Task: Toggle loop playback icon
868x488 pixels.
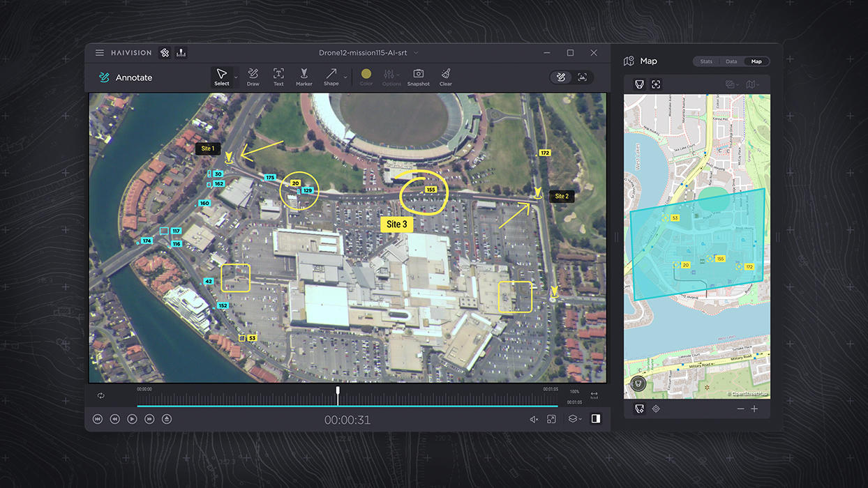Action: [101, 395]
